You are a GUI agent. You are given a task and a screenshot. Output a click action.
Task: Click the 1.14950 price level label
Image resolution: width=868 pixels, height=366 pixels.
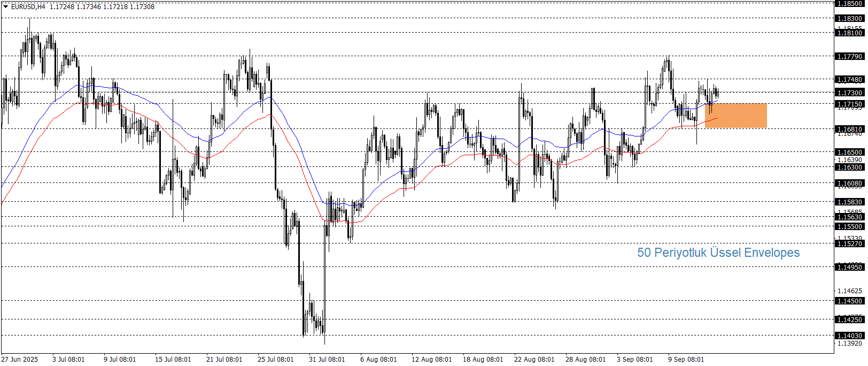[850, 266]
